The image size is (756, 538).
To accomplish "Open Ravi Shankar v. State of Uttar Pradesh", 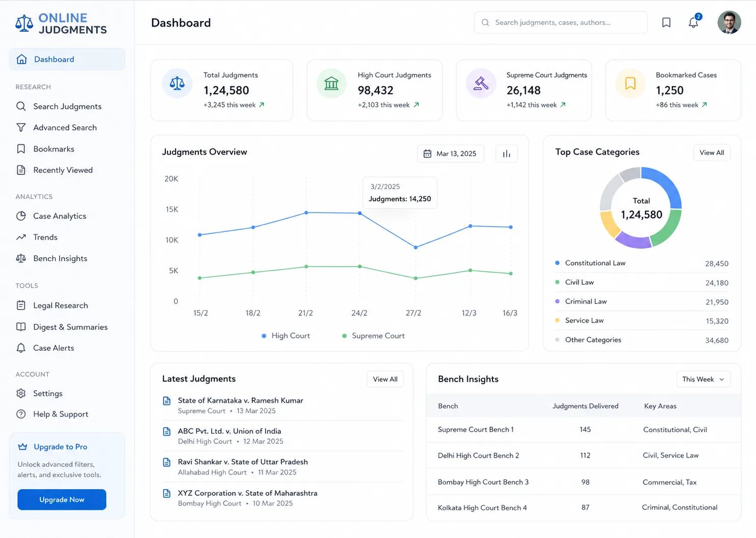I will pyautogui.click(x=243, y=462).
